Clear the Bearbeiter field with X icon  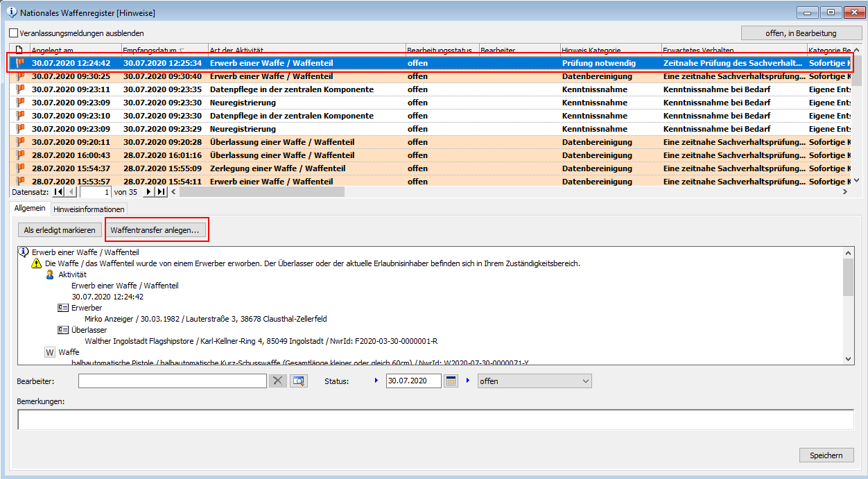coord(277,381)
